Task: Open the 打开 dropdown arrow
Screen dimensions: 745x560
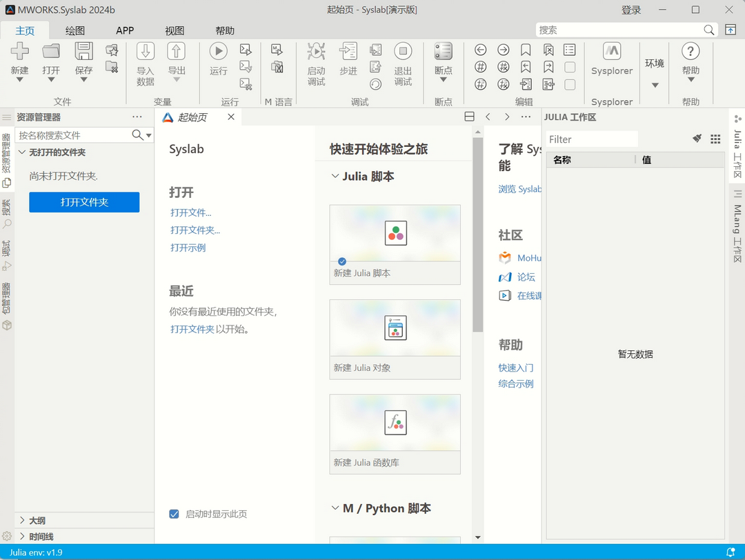Action: [x=51, y=80]
